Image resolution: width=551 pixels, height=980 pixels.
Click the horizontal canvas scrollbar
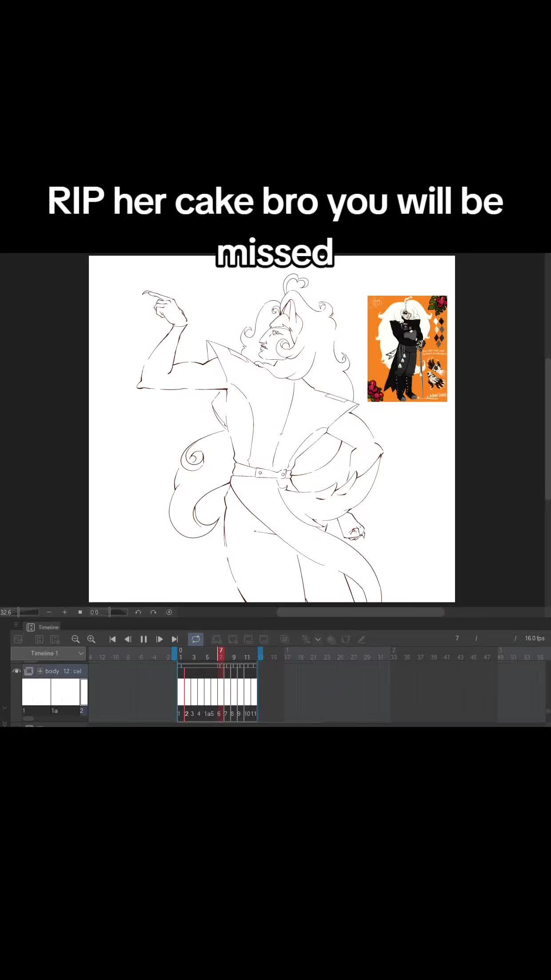[x=360, y=612]
